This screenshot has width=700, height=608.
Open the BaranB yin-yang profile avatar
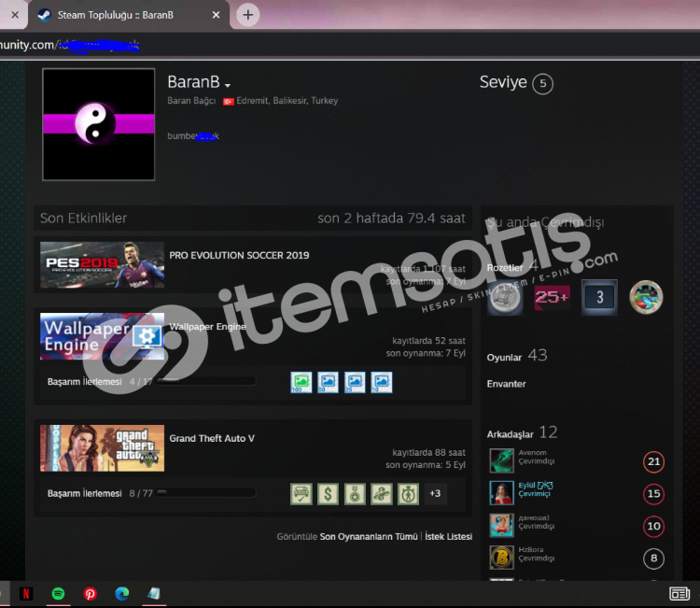point(99,124)
